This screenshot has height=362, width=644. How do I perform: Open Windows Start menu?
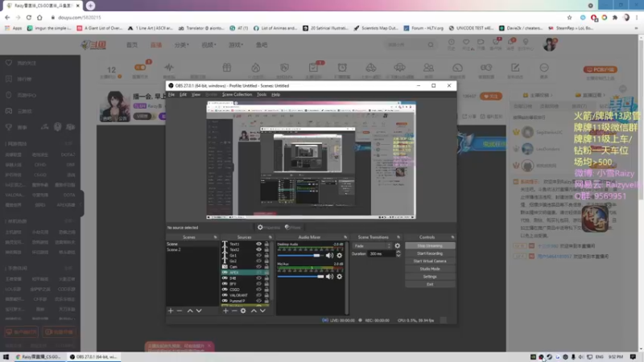point(6,357)
